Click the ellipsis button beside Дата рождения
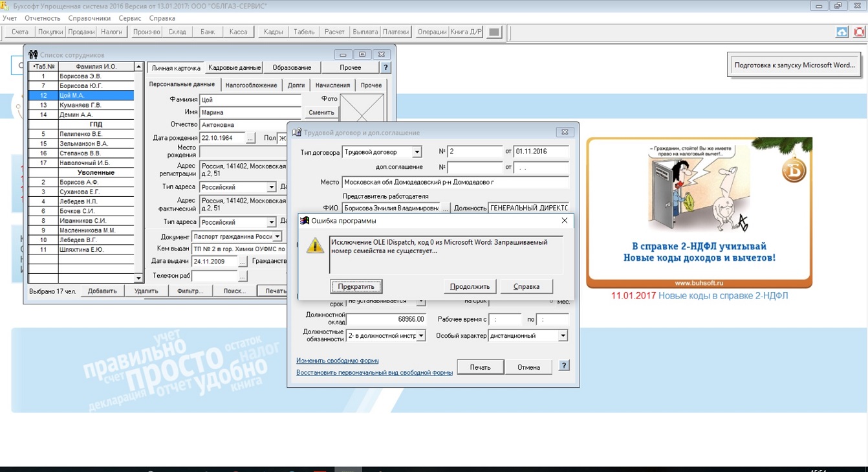The height and width of the screenshot is (472, 868). coord(250,138)
